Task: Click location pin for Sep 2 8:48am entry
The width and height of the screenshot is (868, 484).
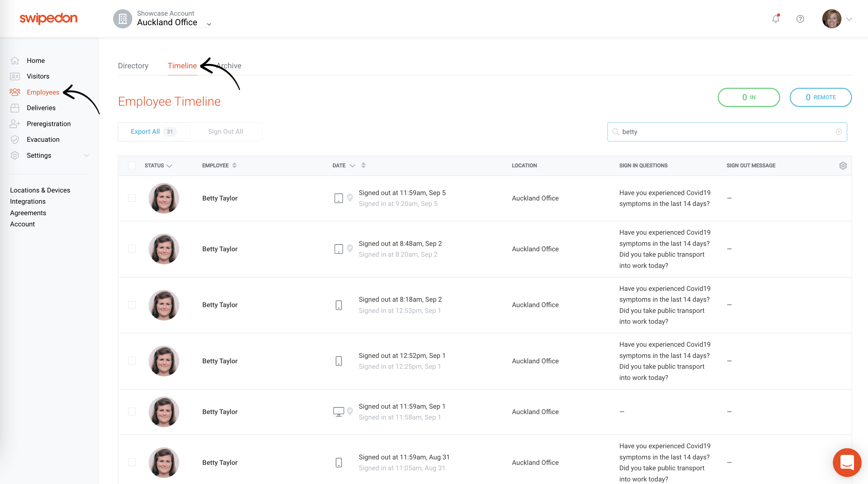Action: 350,248
